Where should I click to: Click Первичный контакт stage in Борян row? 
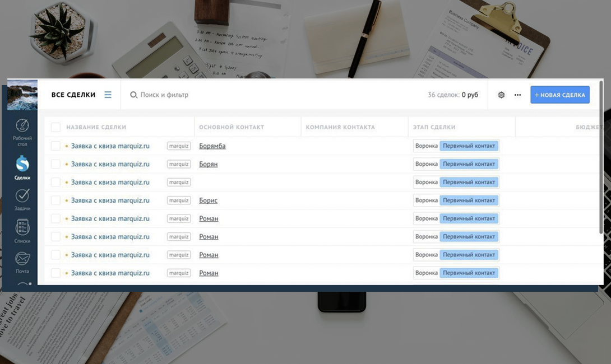[469, 164]
